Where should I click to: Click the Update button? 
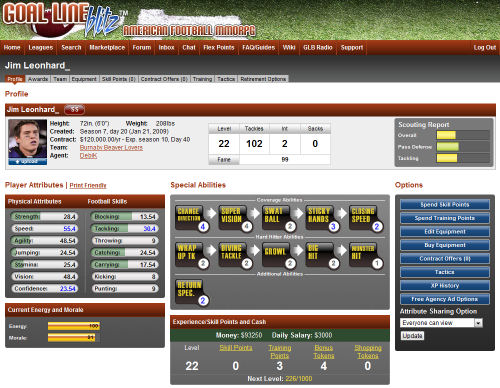pyautogui.click(x=412, y=336)
